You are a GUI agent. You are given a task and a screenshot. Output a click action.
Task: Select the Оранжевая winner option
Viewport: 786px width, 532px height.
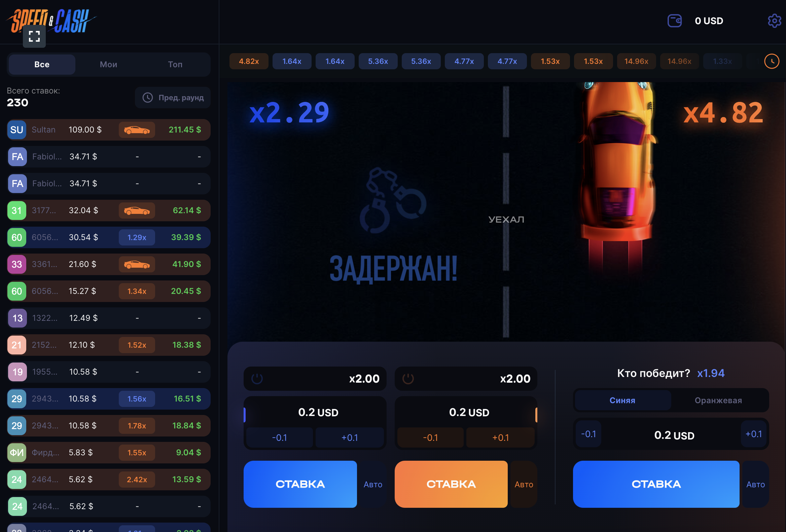click(718, 400)
